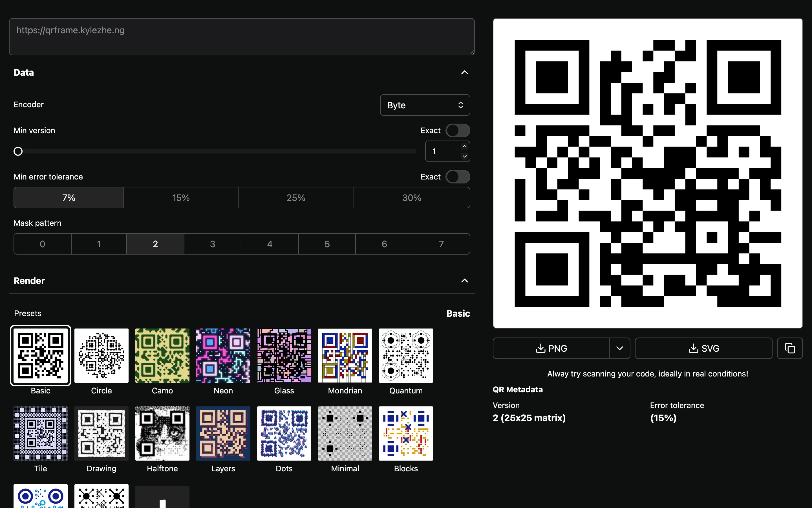Collapse the Data section
This screenshot has height=508, width=812.
coord(464,73)
